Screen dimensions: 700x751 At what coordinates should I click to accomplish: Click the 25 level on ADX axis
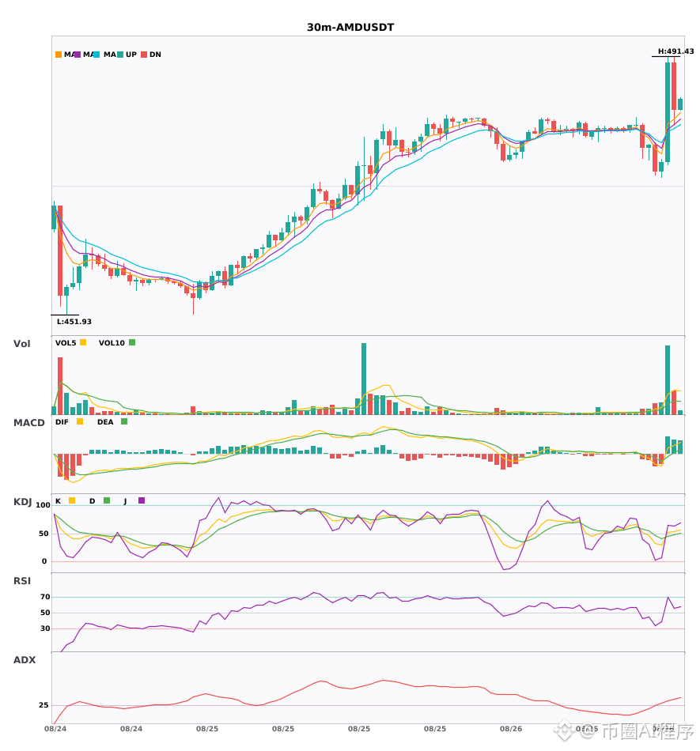tap(44, 705)
